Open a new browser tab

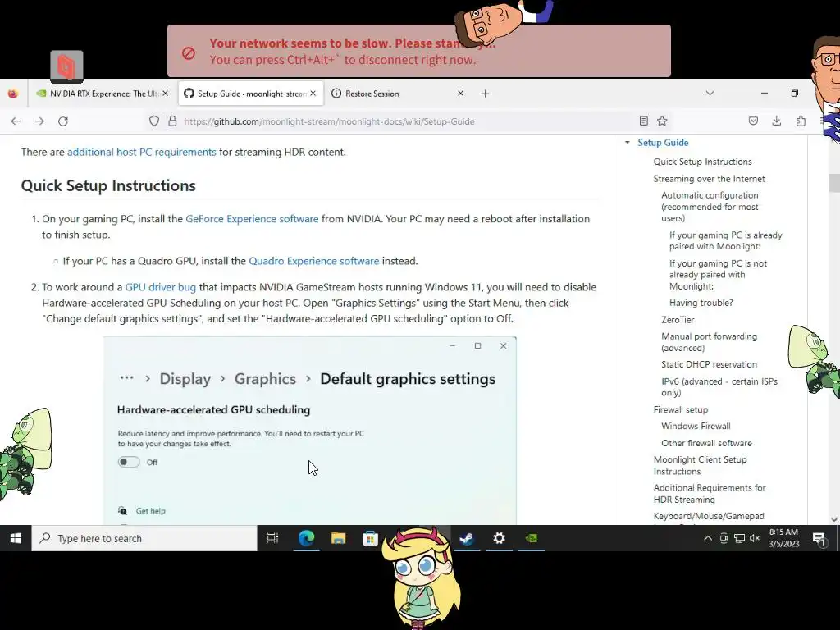click(486, 94)
